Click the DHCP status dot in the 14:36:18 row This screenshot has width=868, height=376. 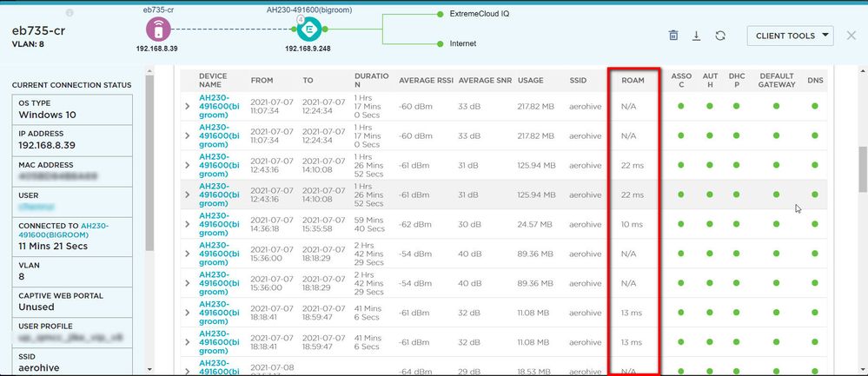pos(736,224)
